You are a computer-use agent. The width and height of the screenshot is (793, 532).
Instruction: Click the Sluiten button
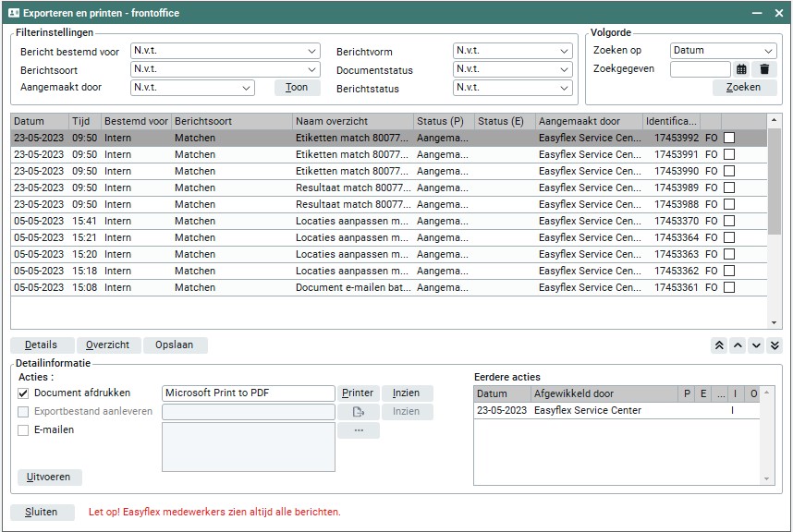pos(42,512)
